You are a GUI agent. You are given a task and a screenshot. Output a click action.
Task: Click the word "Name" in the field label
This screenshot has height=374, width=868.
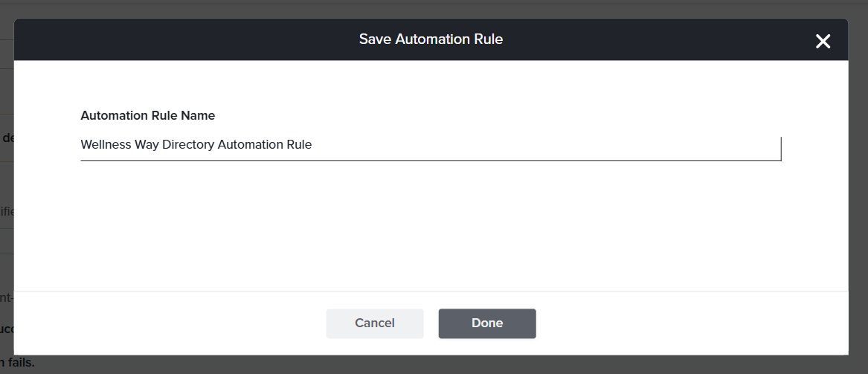[x=198, y=116]
